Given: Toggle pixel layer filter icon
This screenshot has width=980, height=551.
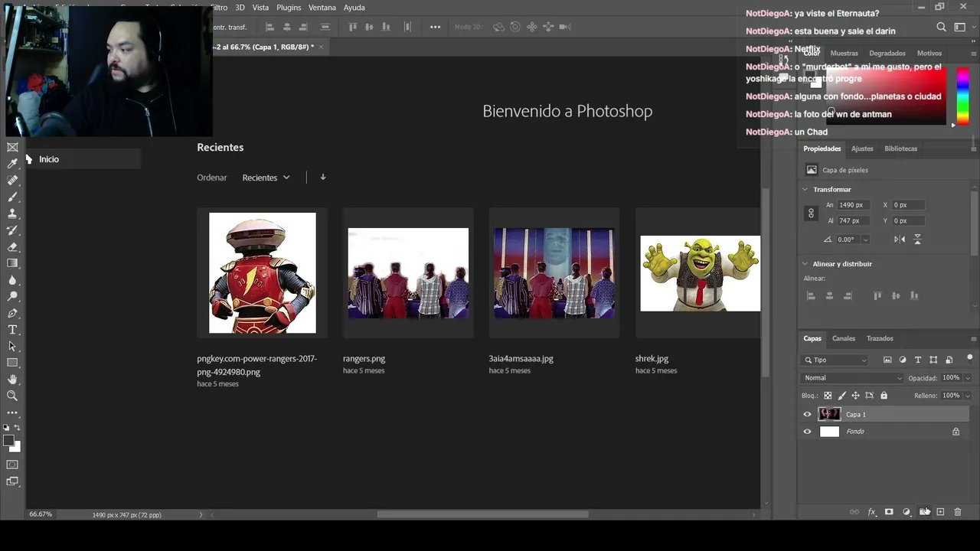Looking at the screenshot, I should coord(887,360).
